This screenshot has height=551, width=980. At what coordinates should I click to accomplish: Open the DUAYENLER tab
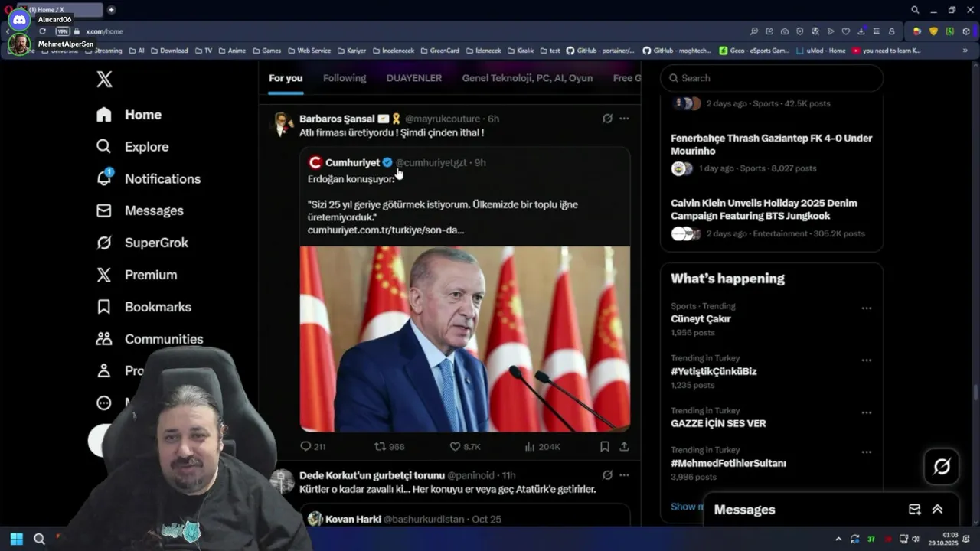pyautogui.click(x=414, y=78)
